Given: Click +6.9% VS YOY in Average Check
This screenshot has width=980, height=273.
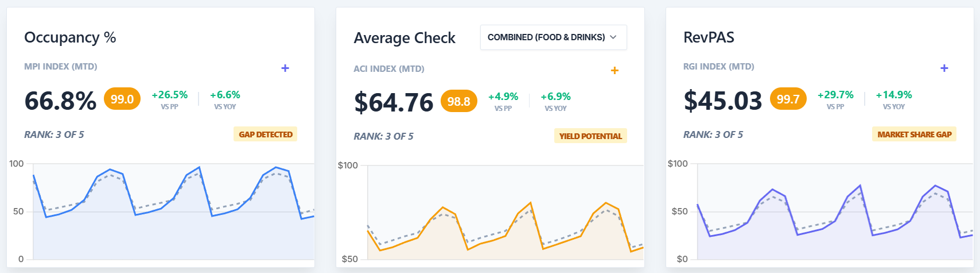Looking at the screenshot, I should [555, 101].
